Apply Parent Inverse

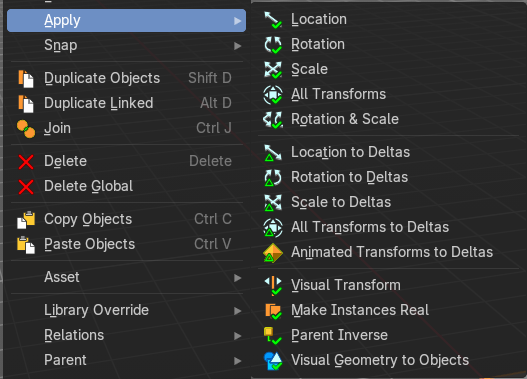(x=389, y=335)
